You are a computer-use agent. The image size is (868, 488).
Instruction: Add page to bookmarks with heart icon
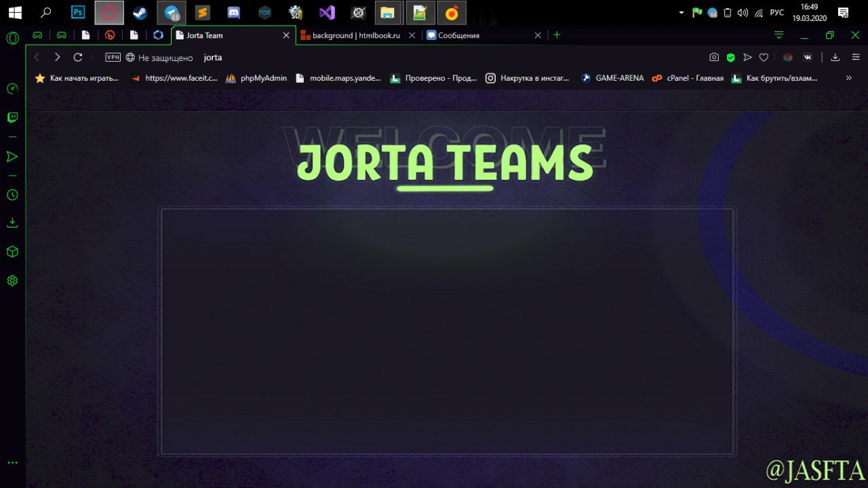tap(764, 58)
